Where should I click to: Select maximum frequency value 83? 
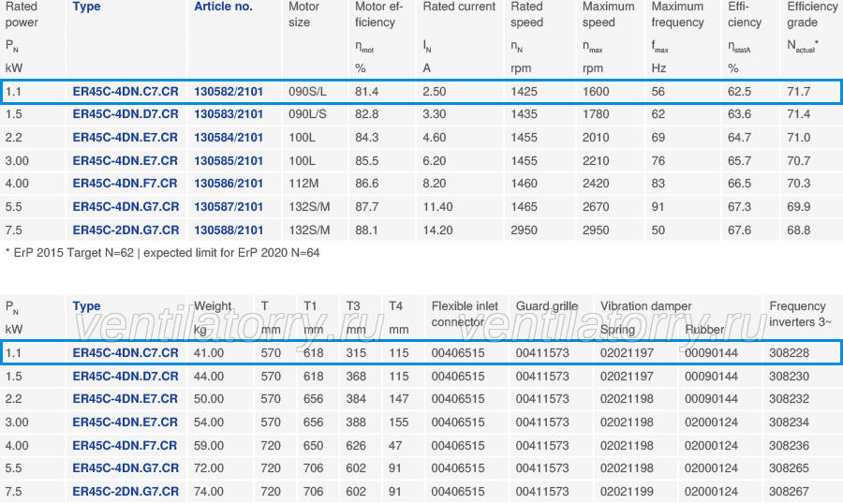(658, 184)
